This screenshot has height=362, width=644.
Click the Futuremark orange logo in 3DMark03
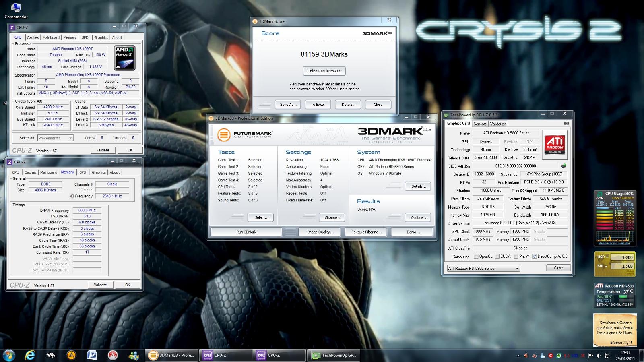(224, 135)
